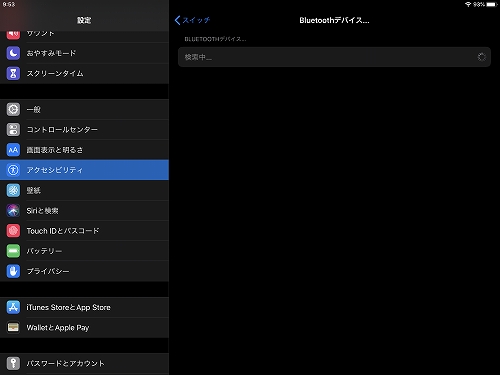Tap the Wallpaper flower icon
This screenshot has width=500, height=375.
coord(13,190)
